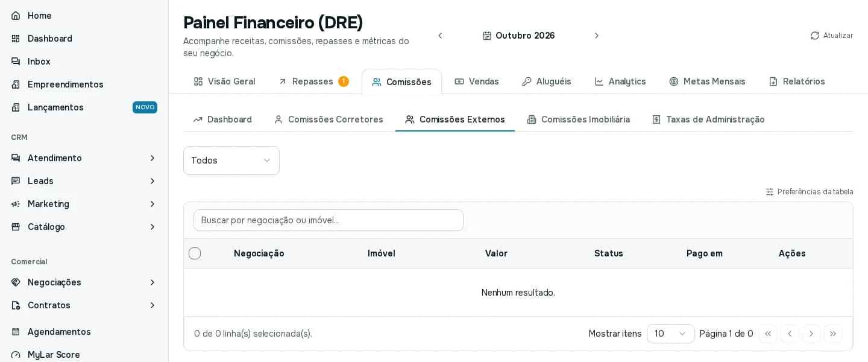The height and width of the screenshot is (362, 868).
Task: Click the Dashboard grid icon in sidebar
Action: pos(16,39)
